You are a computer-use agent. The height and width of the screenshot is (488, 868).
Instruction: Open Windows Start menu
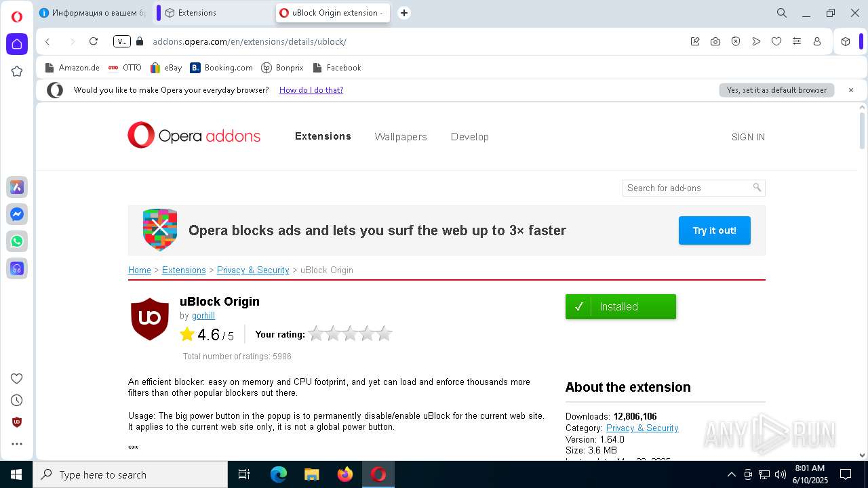tap(16, 474)
